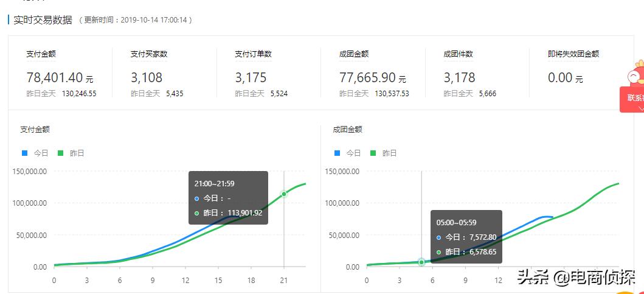Click the 支付订单数 metric label

pyautogui.click(x=254, y=54)
